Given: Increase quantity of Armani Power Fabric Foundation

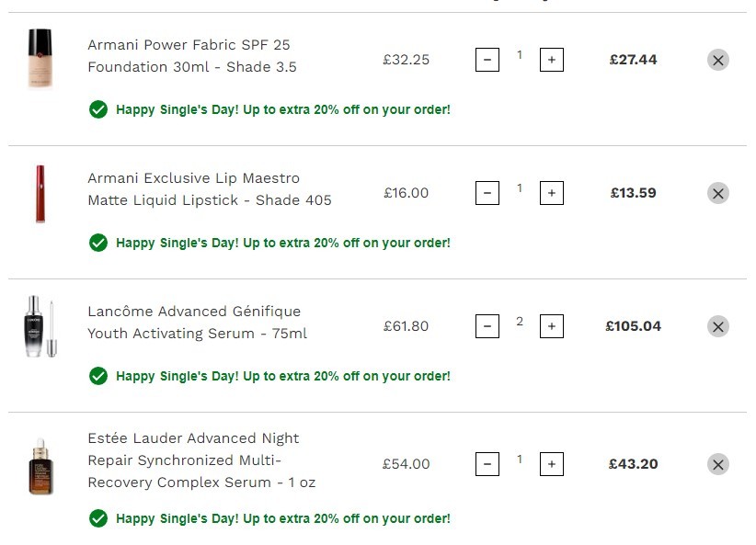Looking at the screenshot, I should tap(552, 60).
